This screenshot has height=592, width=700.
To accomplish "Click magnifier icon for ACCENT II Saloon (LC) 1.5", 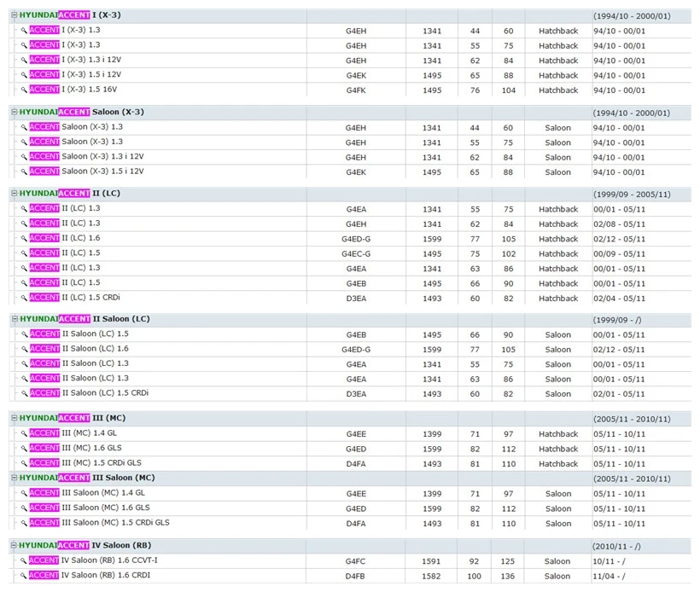I will [x=25, y=334].
